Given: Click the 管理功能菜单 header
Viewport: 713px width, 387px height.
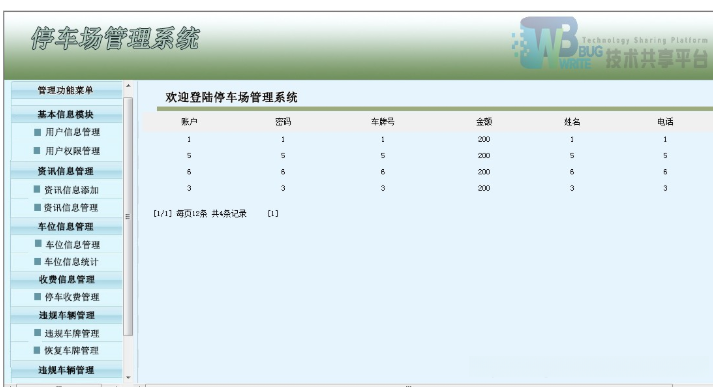Looking at the screenshot, I should 66,90.
